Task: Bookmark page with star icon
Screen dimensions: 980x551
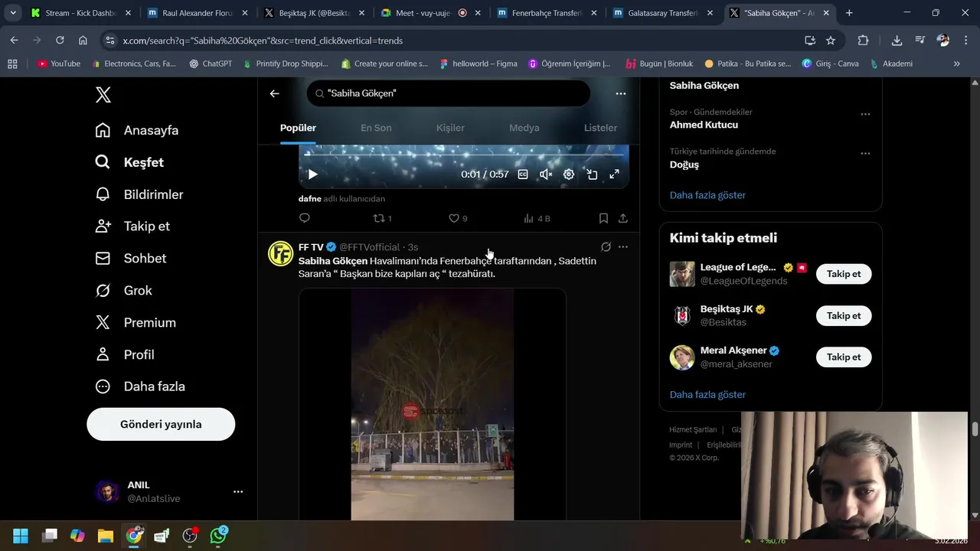Action: [x=831, y=41]
